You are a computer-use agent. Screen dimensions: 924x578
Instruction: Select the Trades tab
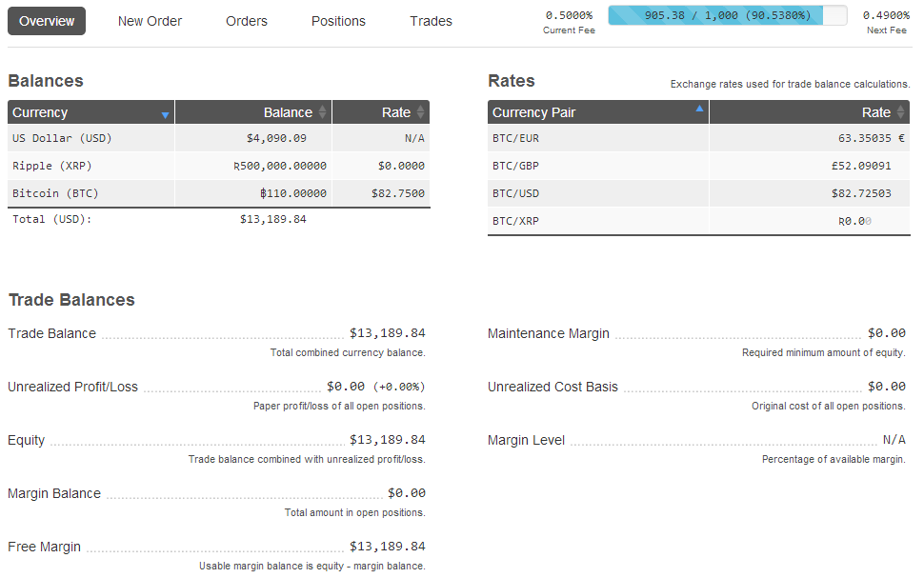[431, 21]
